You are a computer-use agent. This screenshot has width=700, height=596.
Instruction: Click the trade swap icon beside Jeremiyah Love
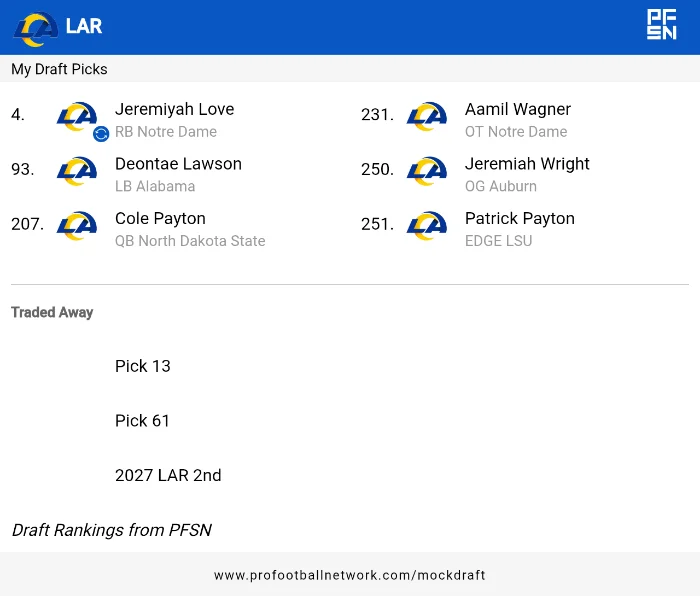tap(101, 134)
